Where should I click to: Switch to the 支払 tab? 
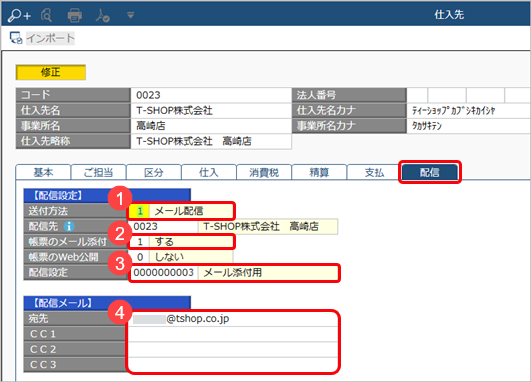374,172
